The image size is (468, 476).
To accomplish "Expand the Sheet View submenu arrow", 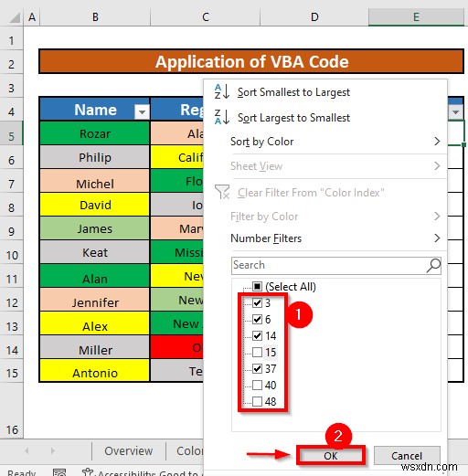I will click(x=437, y=166).
